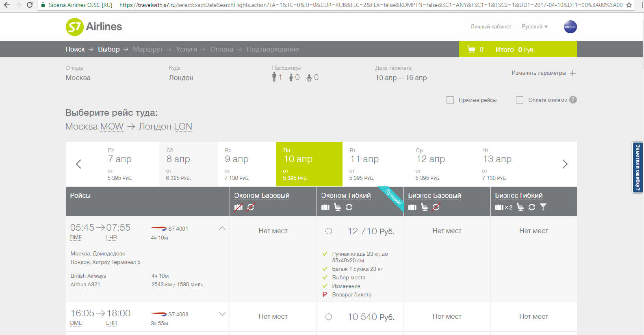Click the double baggage icon under Бизнес Гибкий

click(x=504, y=207)
